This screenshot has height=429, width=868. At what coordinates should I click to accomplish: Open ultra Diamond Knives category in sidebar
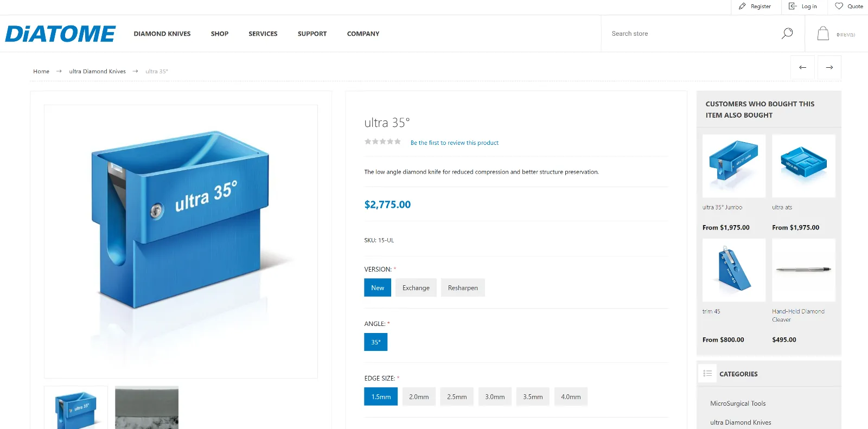(741, 422)
